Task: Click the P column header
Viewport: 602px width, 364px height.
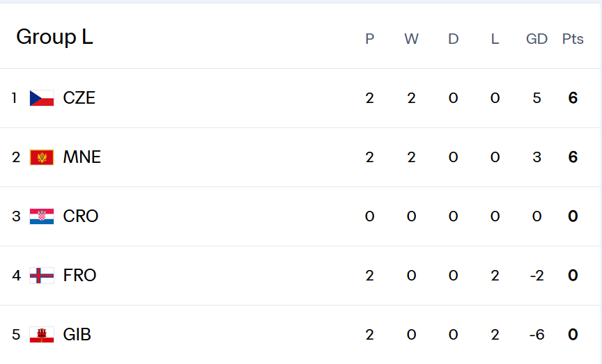Action: pyautogui.click(x=369, y=39)
